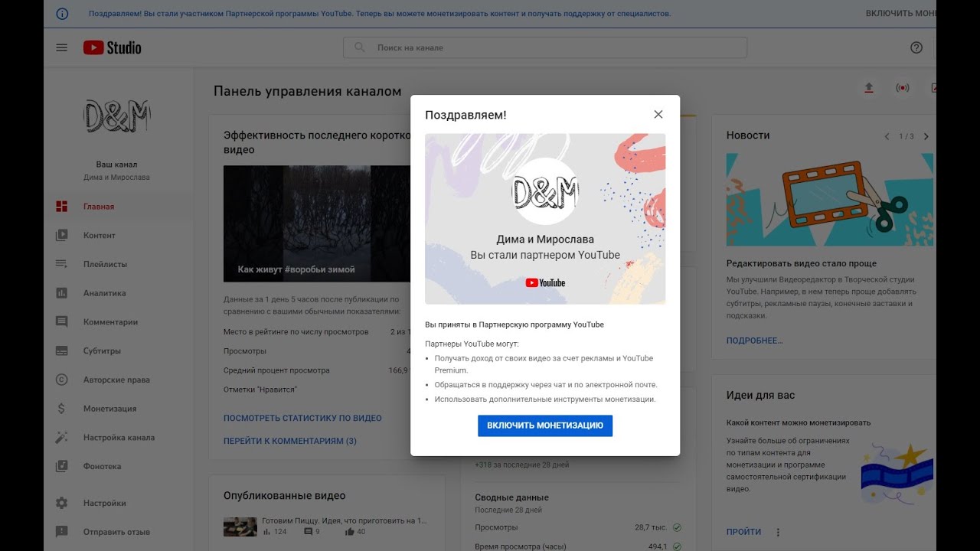Click the go live broadcast icon

[x=903, y=88]
